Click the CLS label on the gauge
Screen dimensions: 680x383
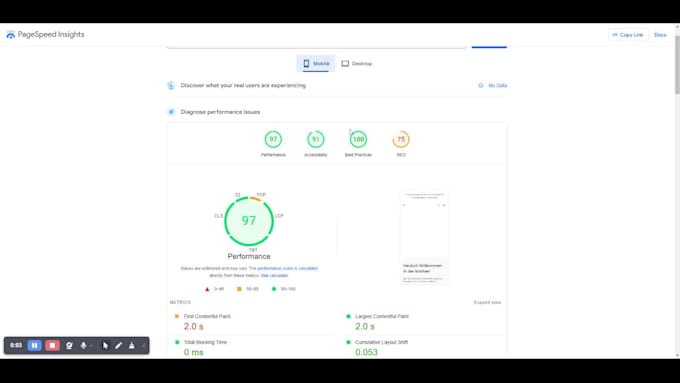click(x=219, y=216)
